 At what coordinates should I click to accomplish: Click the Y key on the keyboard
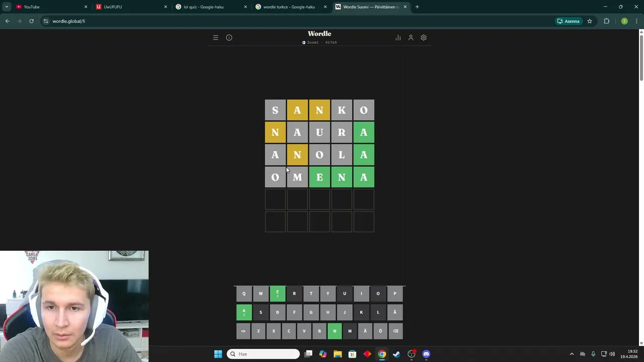coord(328,294)
